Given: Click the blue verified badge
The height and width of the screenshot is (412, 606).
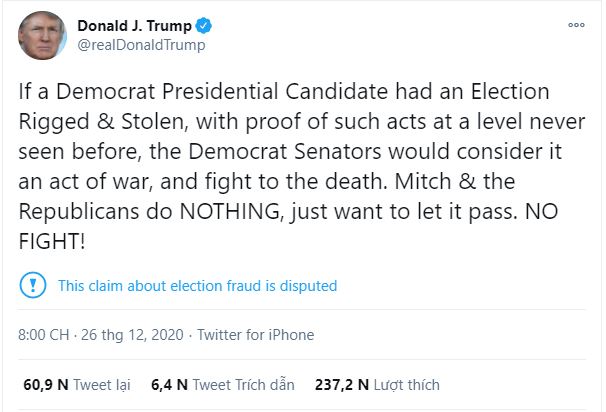Looking at the screenshot, I should 203,25.
